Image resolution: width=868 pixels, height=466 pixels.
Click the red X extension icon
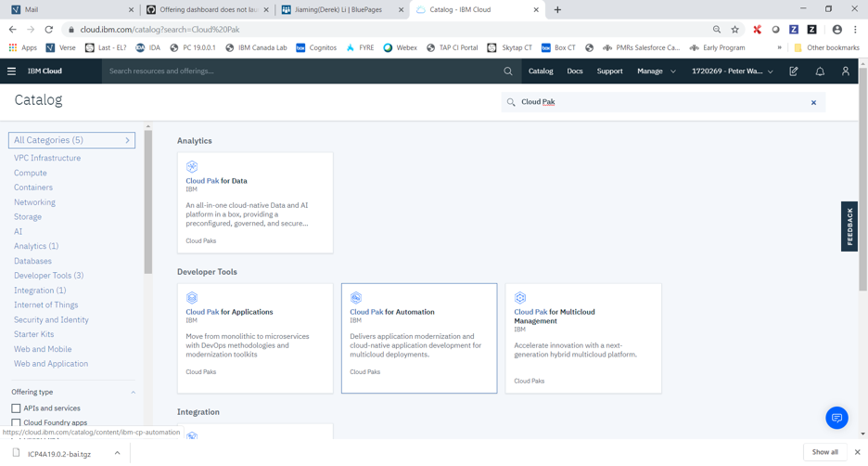point(757,30)
